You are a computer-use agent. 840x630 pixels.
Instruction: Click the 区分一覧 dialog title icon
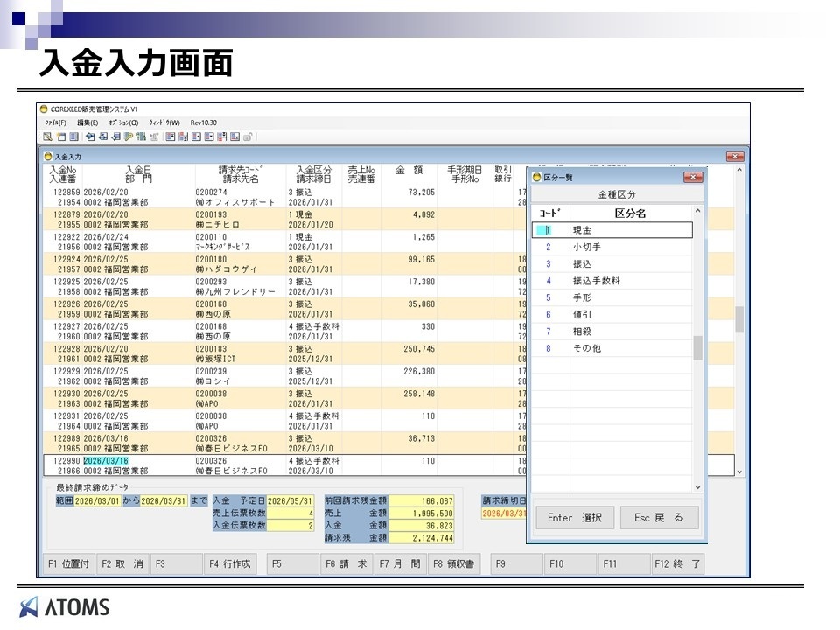point(536,177)
